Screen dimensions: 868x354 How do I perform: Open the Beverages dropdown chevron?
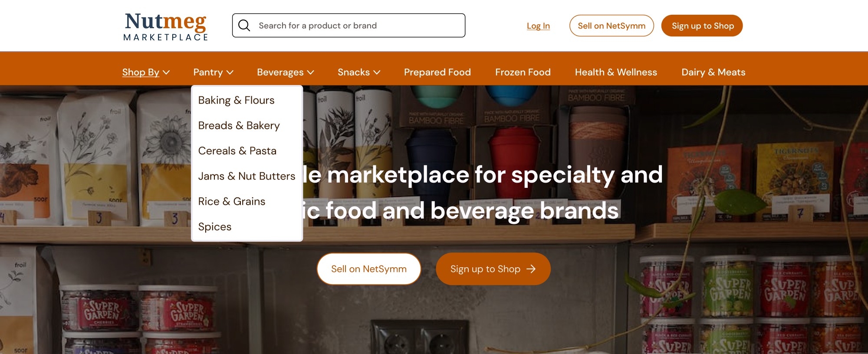coord(311,72)
